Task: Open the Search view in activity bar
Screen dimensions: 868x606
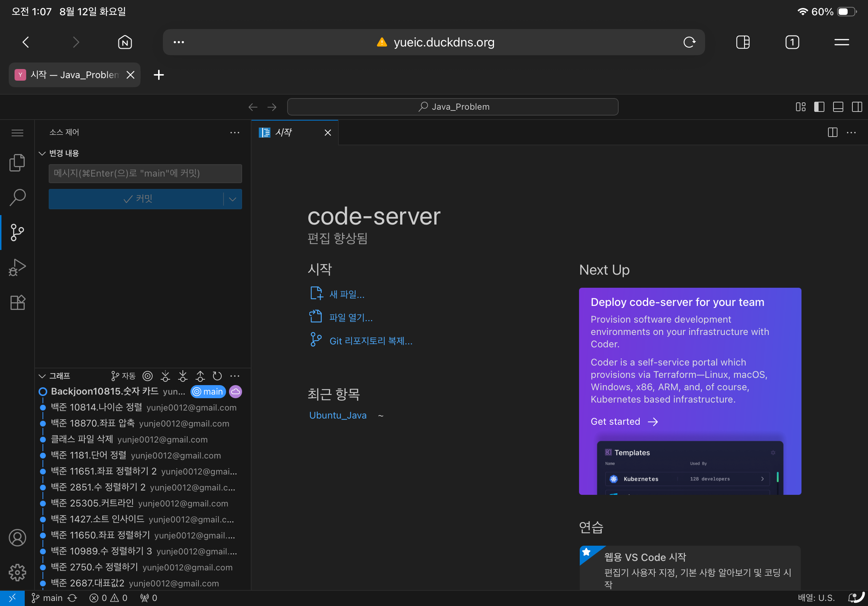Action: pos(17,197)
